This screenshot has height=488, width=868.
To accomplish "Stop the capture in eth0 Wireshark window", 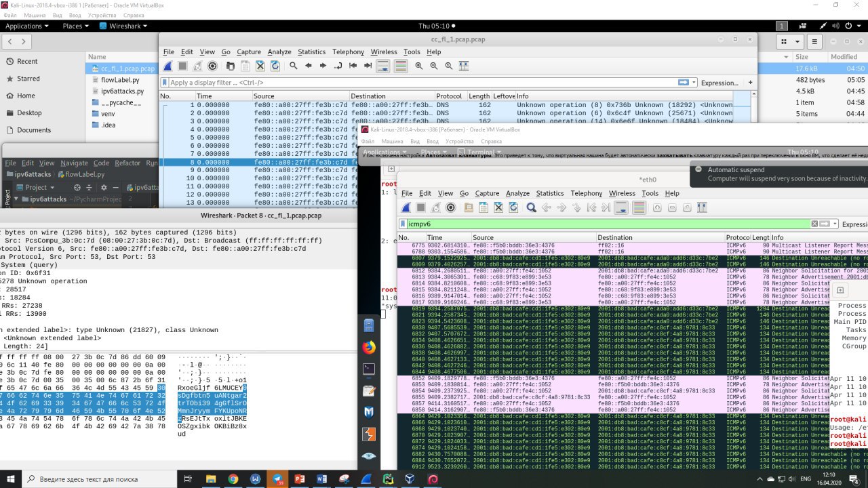I will [421, 207].
